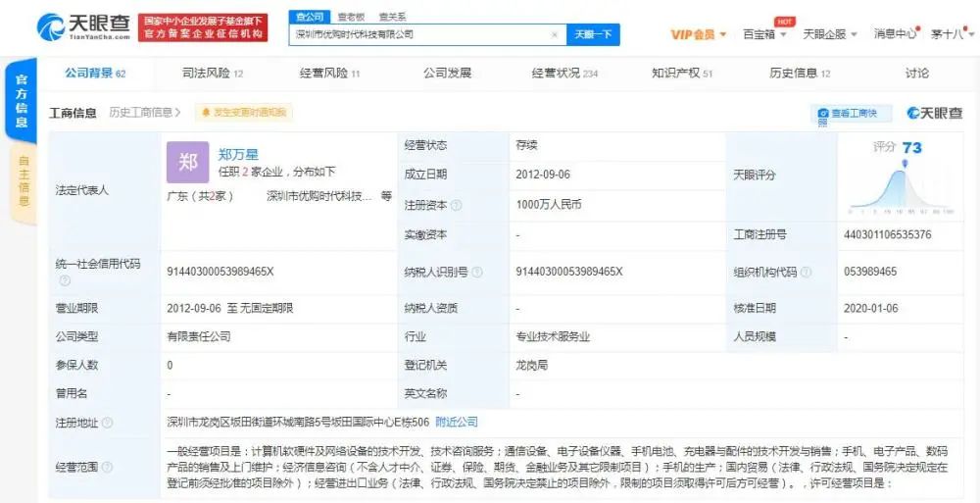Click the help icon beside 组织机构代码
Screen dimensions: 980x503
[x=807, y=273]
